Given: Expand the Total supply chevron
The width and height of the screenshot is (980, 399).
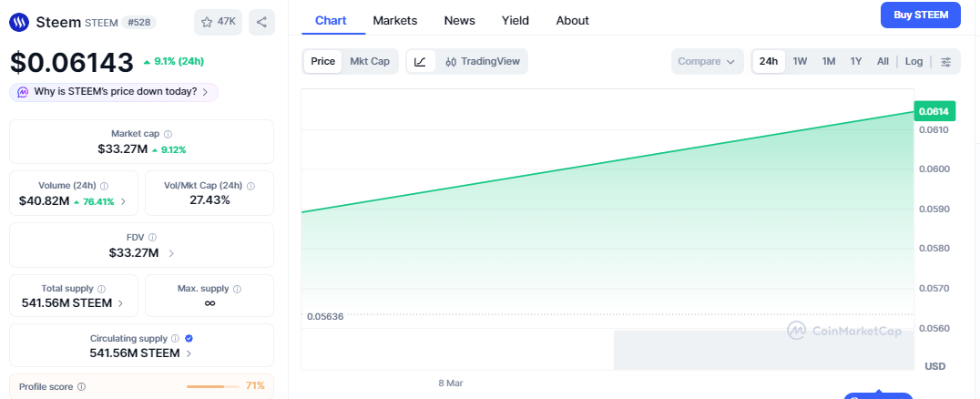Looking at the screenshot, I should pyautogui.click(x=120, y=303).
